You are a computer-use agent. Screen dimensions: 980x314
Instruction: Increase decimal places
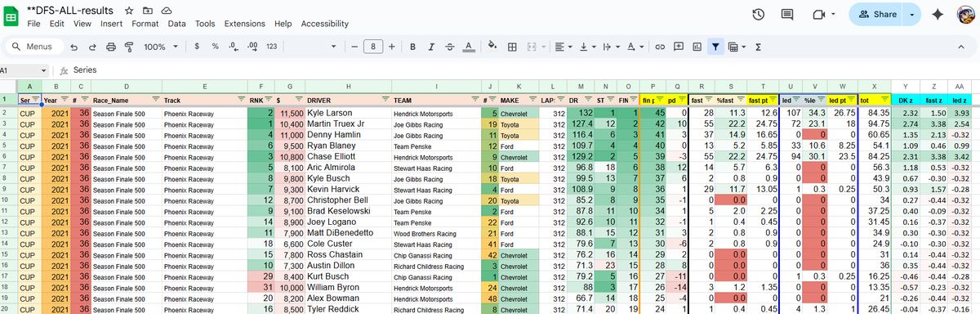click(252, 47)
